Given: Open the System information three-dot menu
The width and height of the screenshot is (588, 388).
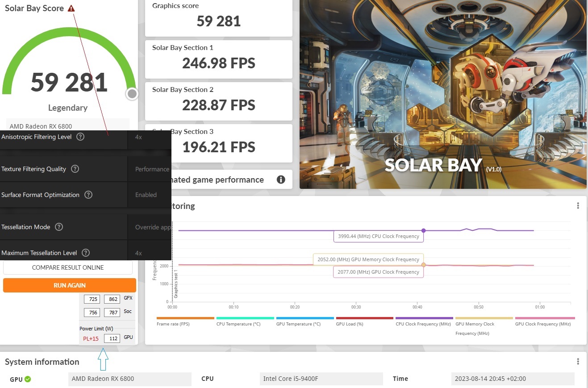Looking at the screenshot, I should click(578, 362).
